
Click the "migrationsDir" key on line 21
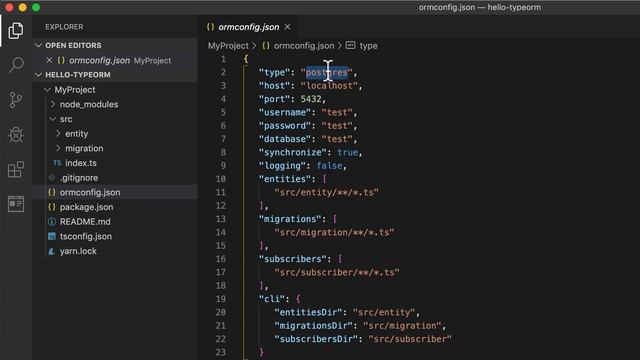[x=313, y=326]
